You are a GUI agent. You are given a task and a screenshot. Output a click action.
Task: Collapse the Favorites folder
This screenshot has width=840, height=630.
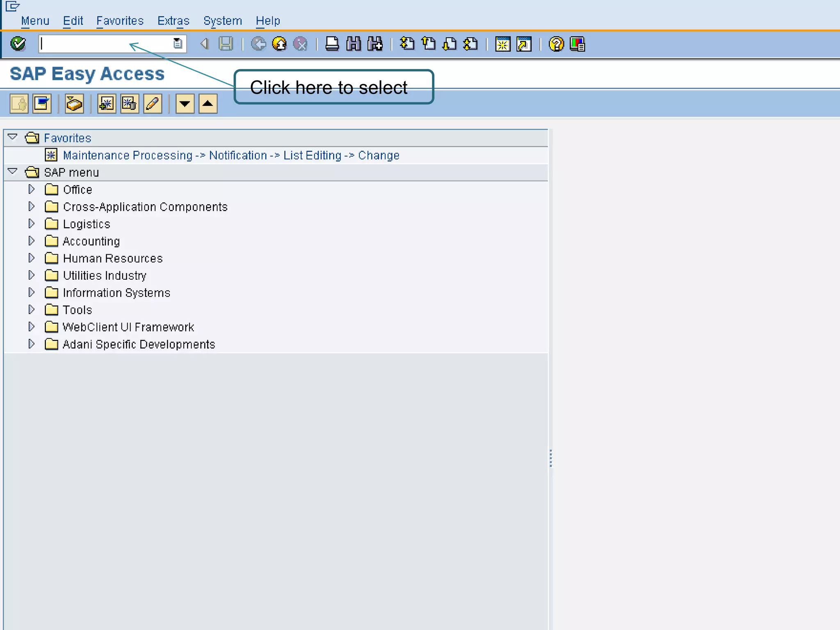click(13, 137)
